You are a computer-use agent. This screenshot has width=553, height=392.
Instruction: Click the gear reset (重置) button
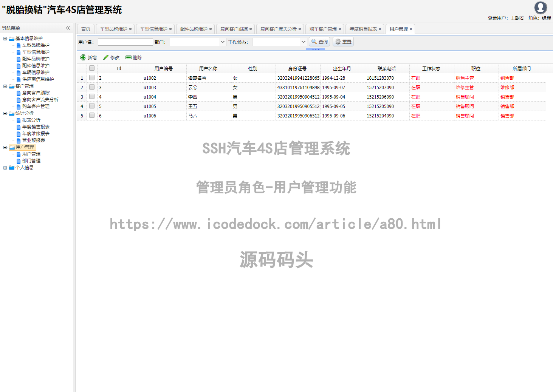pos(343,42)
